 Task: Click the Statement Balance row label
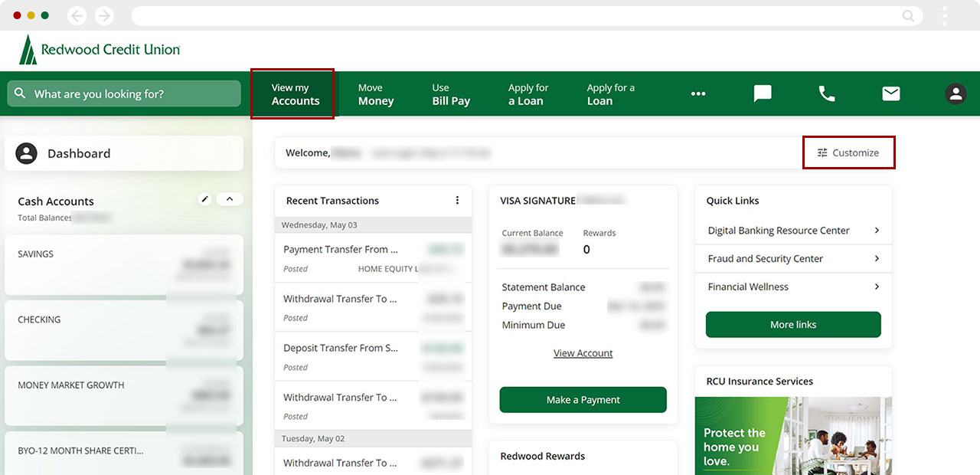pyautogui.click(x=544, y=287)
